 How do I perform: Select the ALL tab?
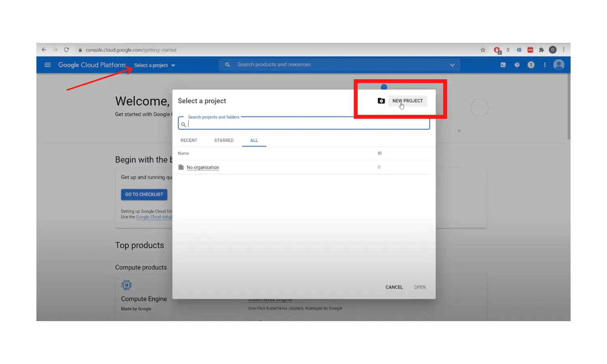click(254, 140)
